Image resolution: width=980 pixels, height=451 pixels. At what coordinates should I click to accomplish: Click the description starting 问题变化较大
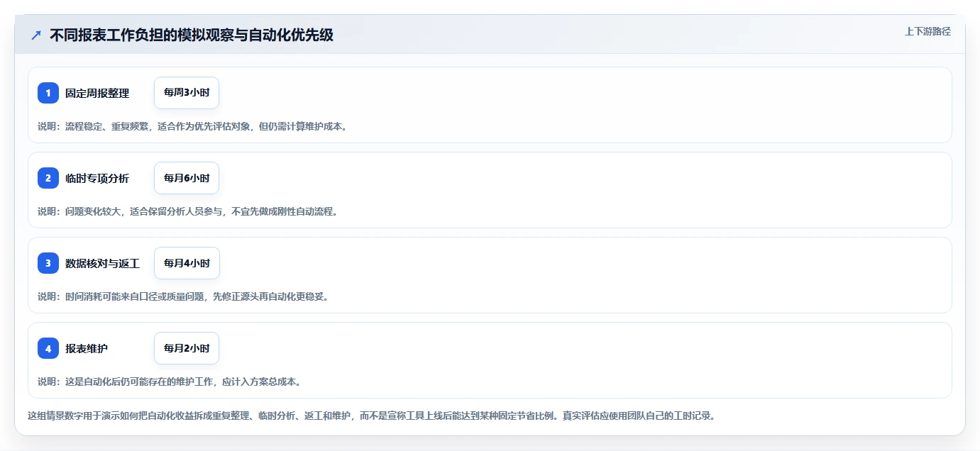(187, 211)
